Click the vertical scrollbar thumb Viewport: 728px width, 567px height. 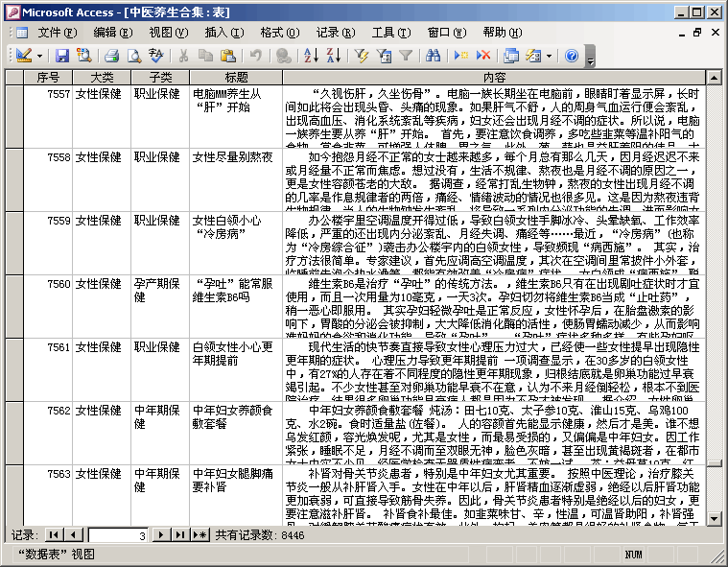tap(714, 463)
